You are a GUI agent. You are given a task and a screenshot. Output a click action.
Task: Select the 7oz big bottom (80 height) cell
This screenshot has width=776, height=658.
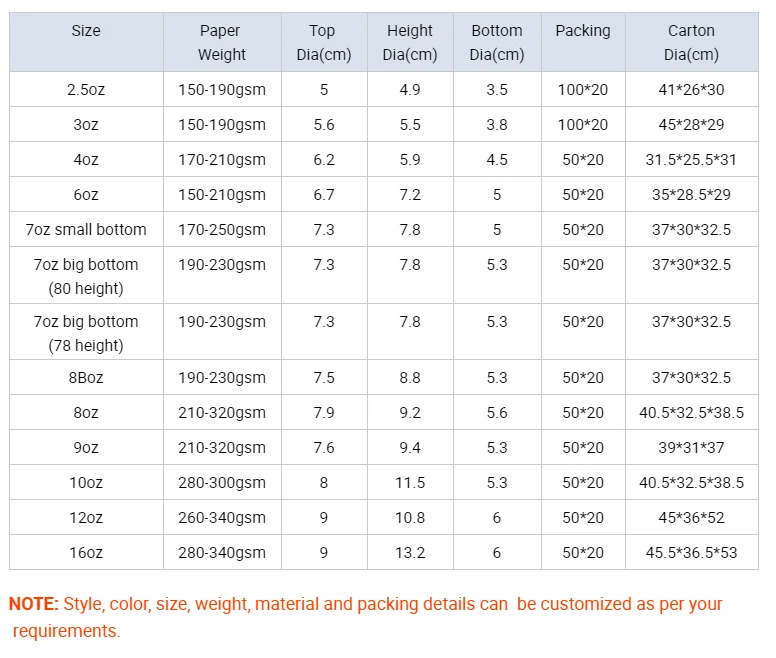86,277
